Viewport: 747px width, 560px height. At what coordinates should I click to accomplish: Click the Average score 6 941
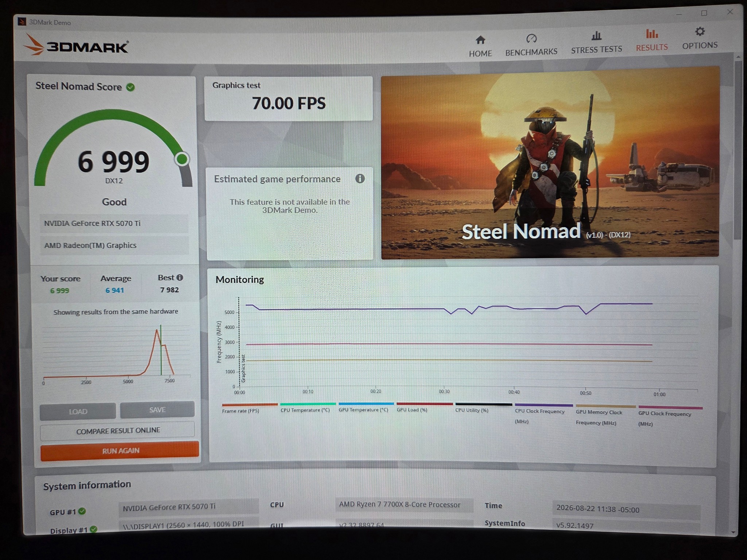point(115,290)
